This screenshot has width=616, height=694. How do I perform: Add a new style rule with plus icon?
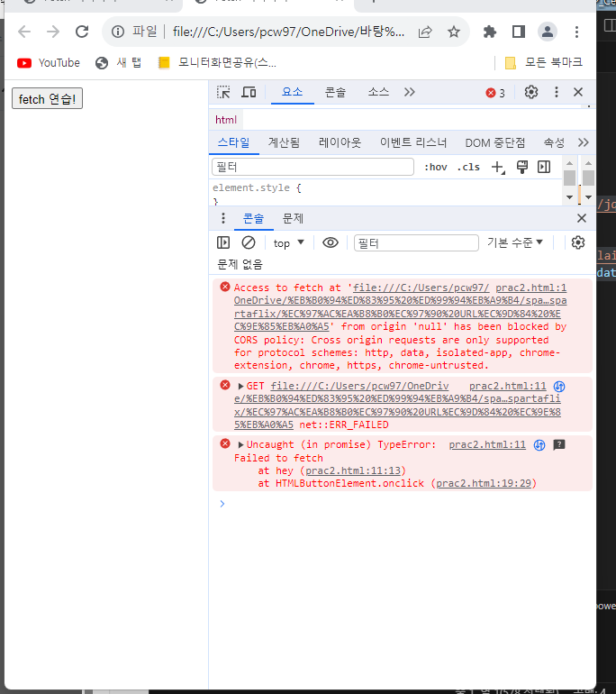[x=498, y=168]
